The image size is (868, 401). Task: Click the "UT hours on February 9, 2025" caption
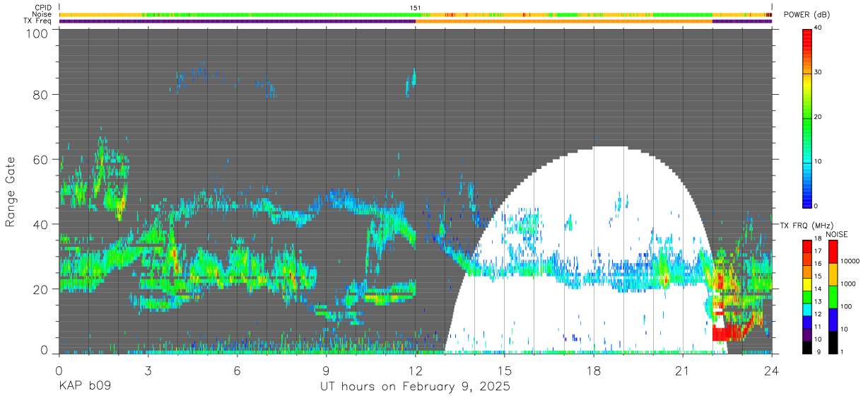coord(416,387)
